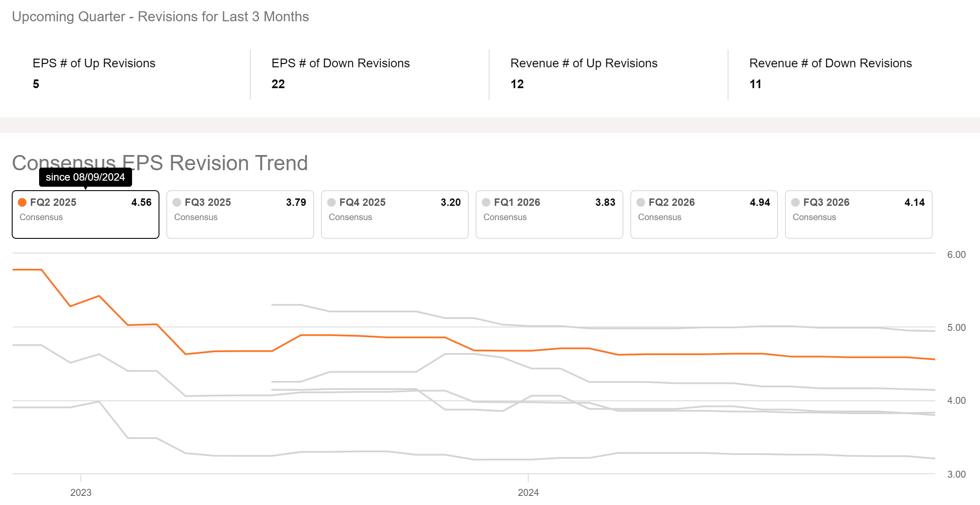This screenshot has height=505, width=980.
Task: Click Revenue Up Revisions value 12
Action: pyautogui.click(x=517, y=84)
